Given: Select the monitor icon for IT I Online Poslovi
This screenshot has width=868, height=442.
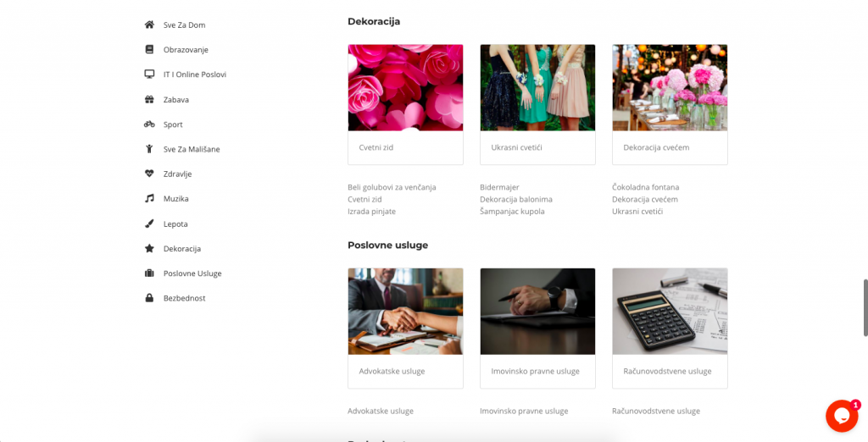Looking at the screenshot, I should tap(149, 75).
